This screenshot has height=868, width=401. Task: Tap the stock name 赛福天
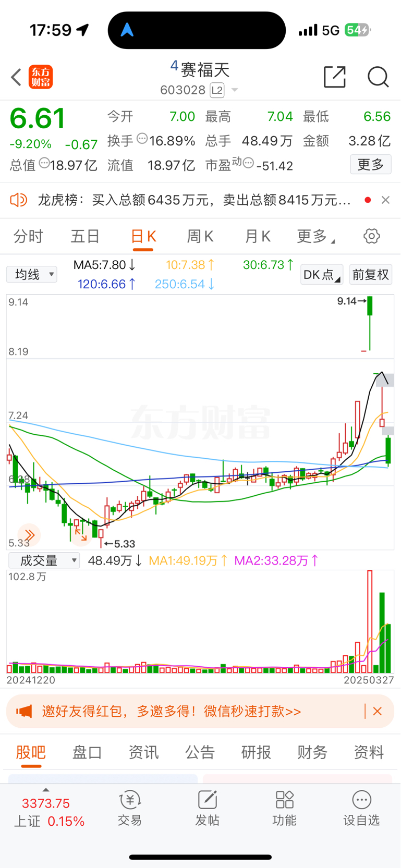pyautogui.click(x=205, y=69)
